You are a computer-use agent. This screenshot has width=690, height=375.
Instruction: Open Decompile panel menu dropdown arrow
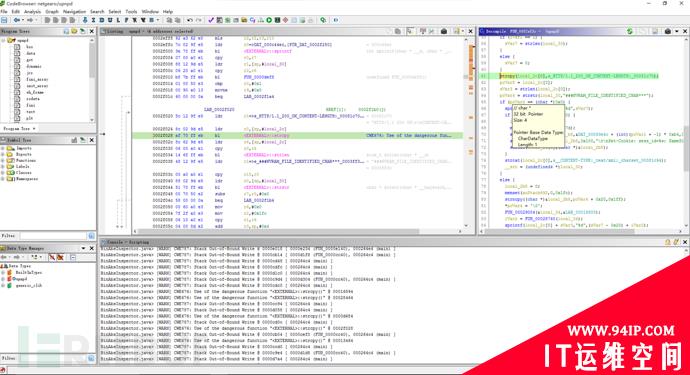tap(677, 31)
